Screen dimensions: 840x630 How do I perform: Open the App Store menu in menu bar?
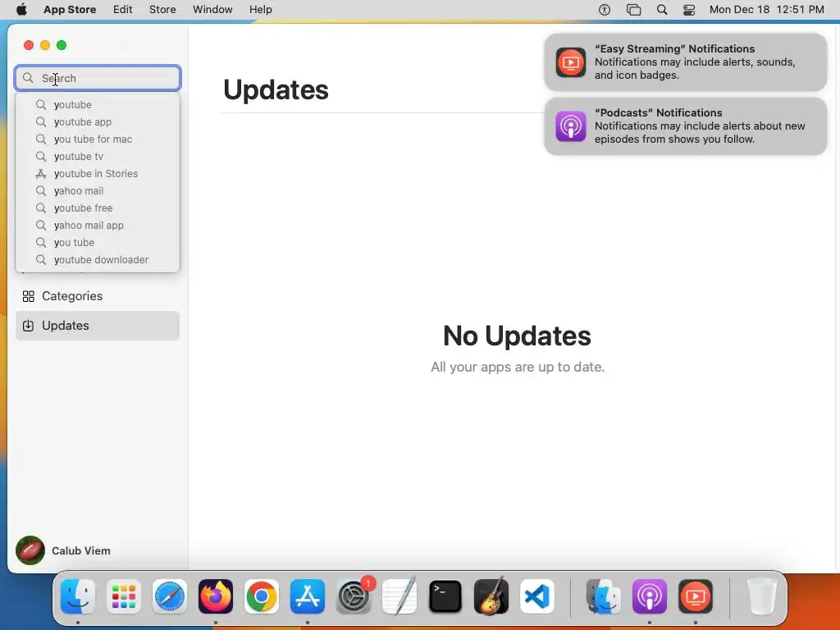tap(70, 10)
